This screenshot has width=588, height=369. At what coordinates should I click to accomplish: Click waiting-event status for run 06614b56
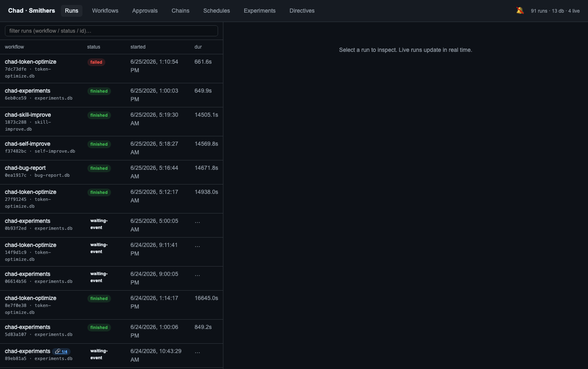pyautogui.click(x=99, y=277)
